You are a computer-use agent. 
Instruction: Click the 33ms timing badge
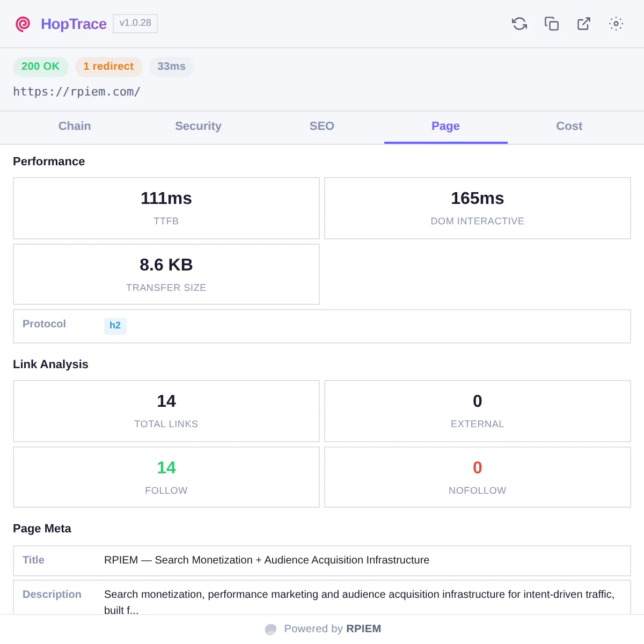coord(171,67)
